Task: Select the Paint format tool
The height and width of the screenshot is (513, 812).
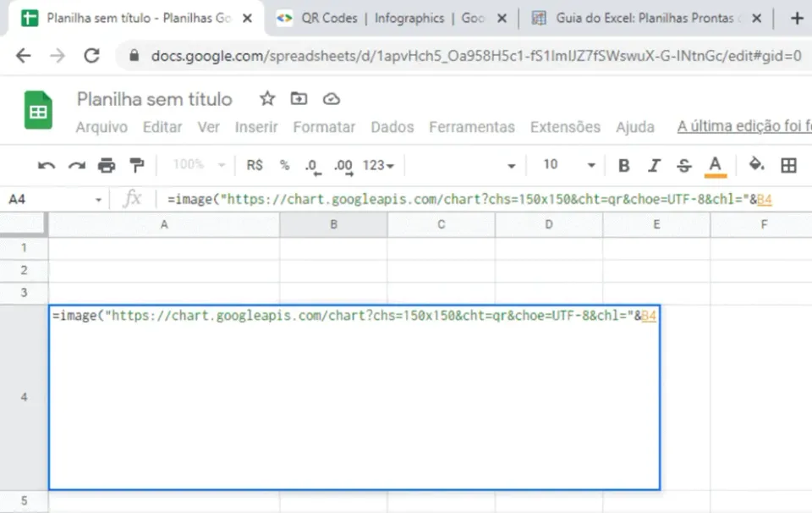Action: click(137, 165)
